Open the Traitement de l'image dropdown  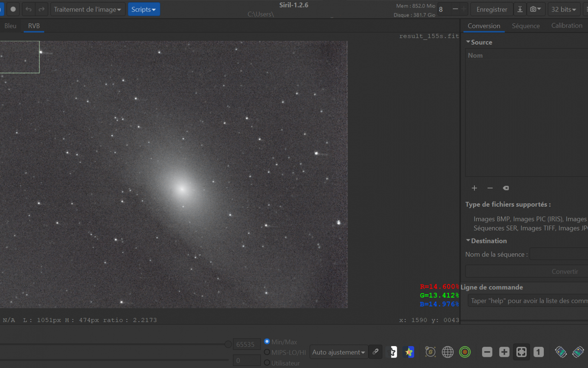tap(87, 9)
